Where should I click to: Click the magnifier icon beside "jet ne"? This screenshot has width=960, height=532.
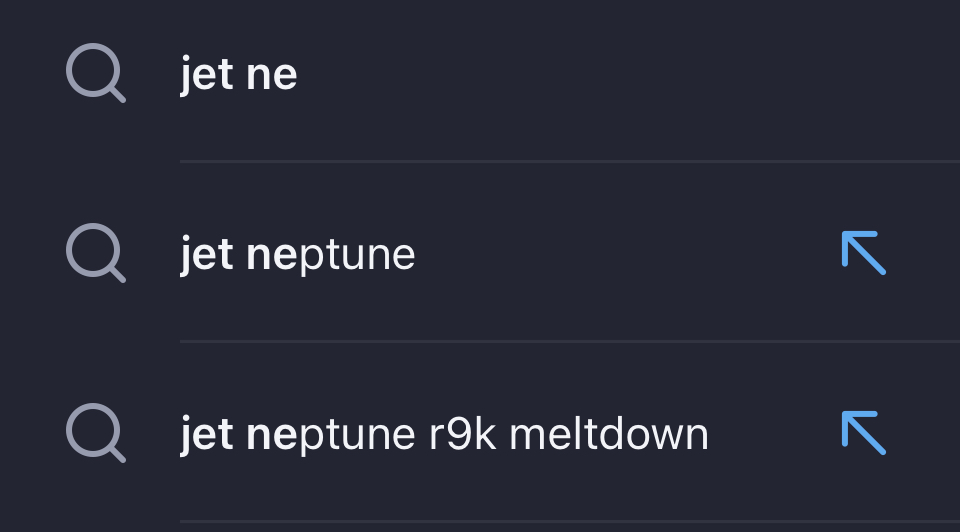[x=96, y=73]
